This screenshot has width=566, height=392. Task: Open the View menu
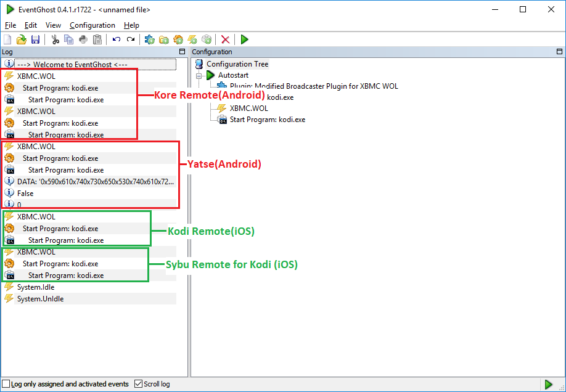click(x=53, y=25)
